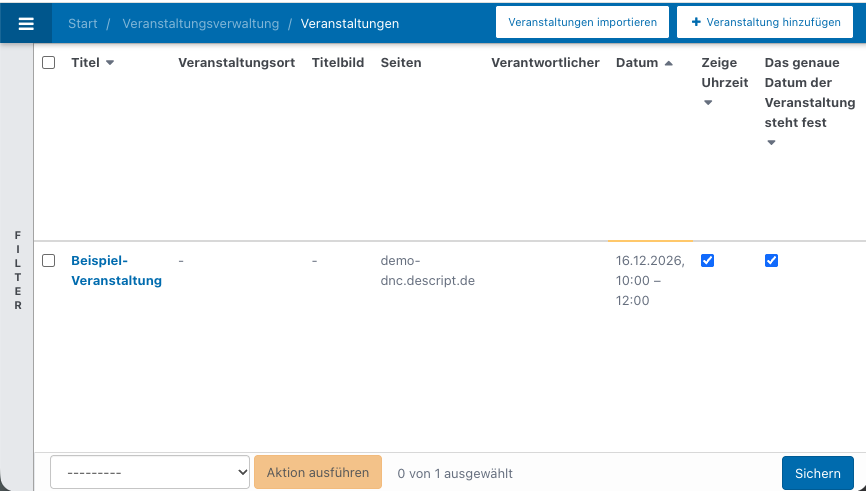The width and height of the screenshot is (866, 491).
Task: Click the sort arrow under Zeige Uhrzeit
Action: (708, 103)
